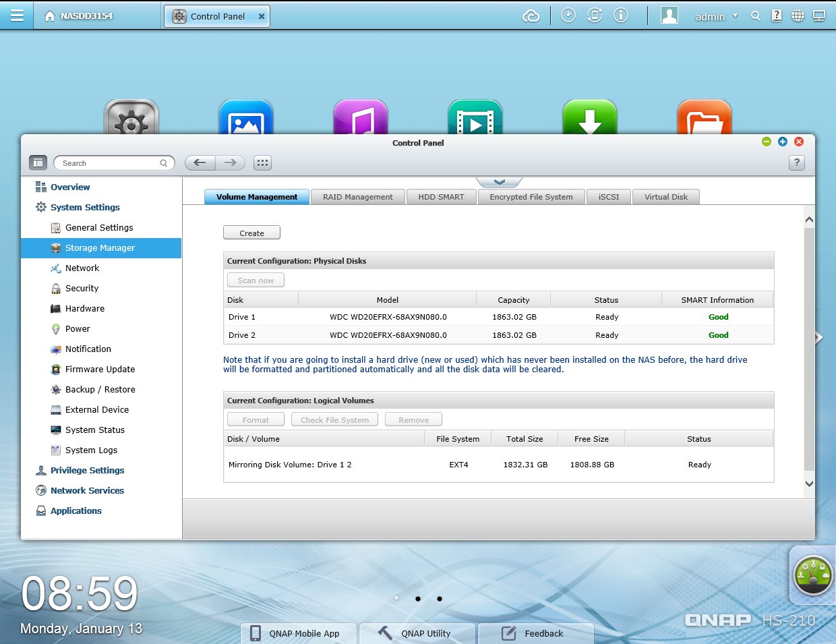Open System Status
This screenshot has width=836, height=644.
point(95,430)
